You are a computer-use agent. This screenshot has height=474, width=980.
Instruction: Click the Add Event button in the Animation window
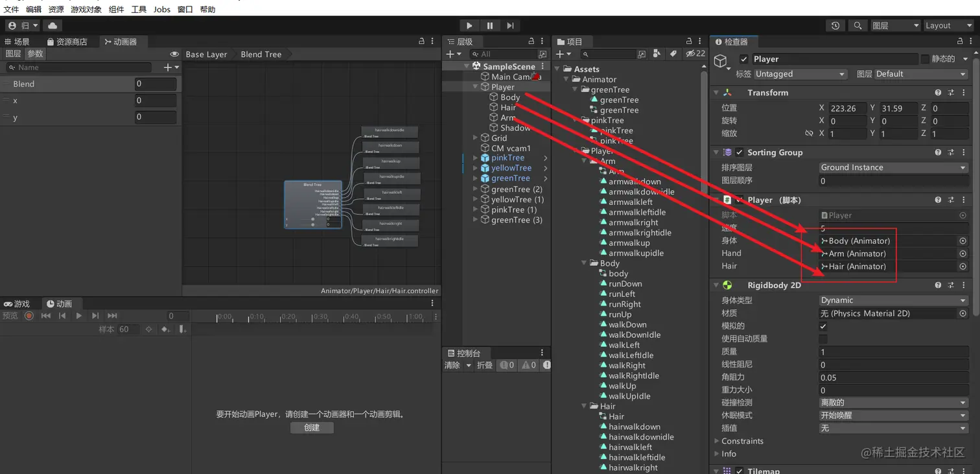click(183, 329)
